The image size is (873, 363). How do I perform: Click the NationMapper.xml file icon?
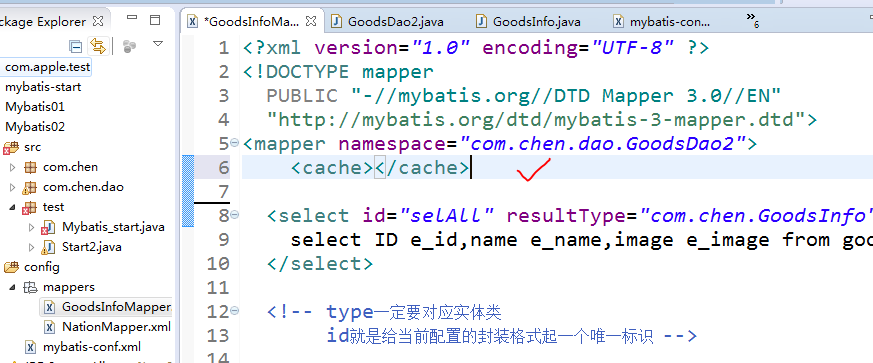coord(50,327)
